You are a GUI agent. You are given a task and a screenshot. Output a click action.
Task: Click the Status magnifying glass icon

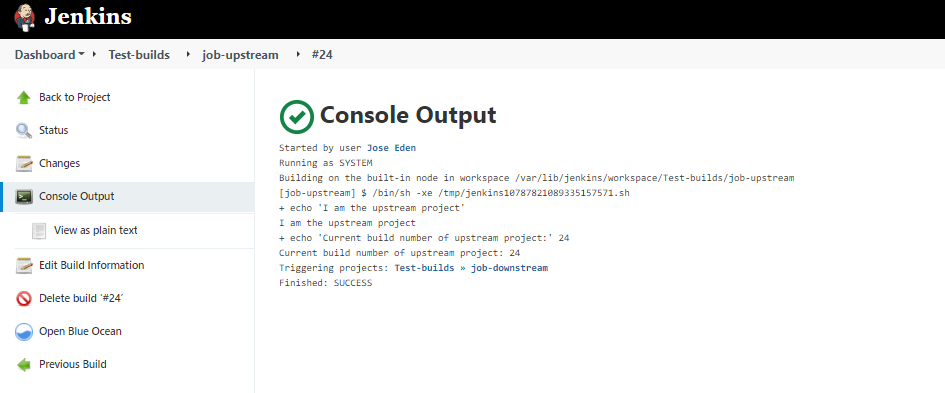coord(24,130)
